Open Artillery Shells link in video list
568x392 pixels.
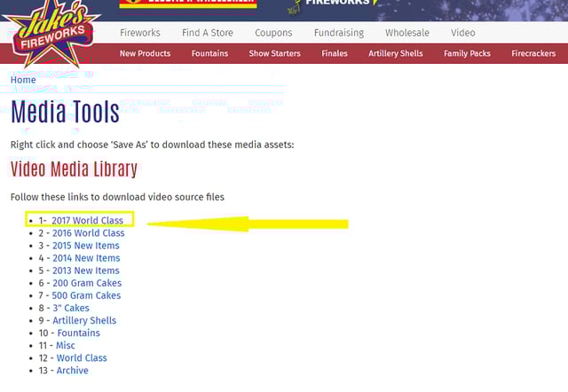(84, 321)
